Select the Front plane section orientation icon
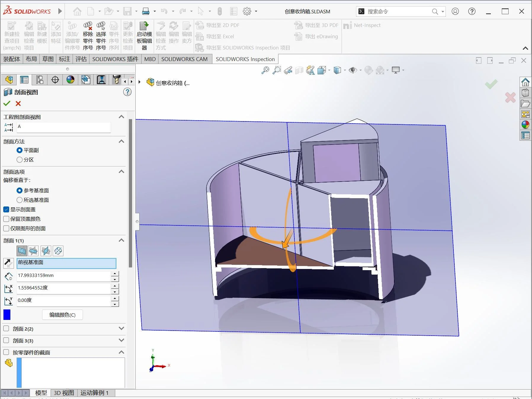 (22, 251)
